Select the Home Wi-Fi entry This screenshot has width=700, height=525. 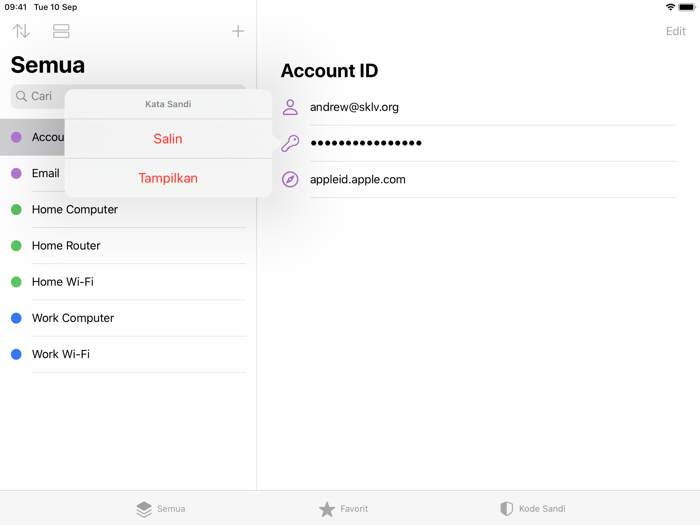click(x=128, y=282)
